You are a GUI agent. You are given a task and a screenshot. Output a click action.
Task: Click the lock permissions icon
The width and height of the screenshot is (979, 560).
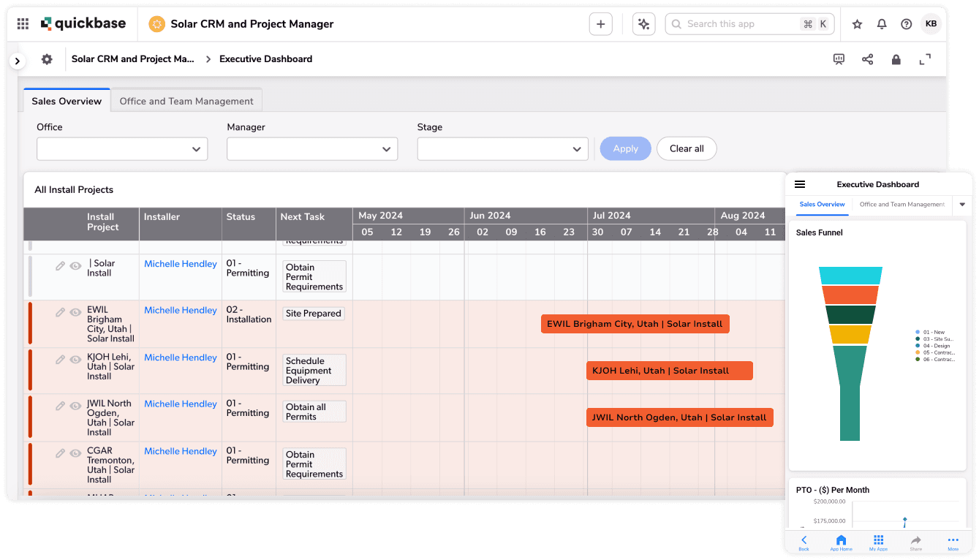tap(896, 59)
